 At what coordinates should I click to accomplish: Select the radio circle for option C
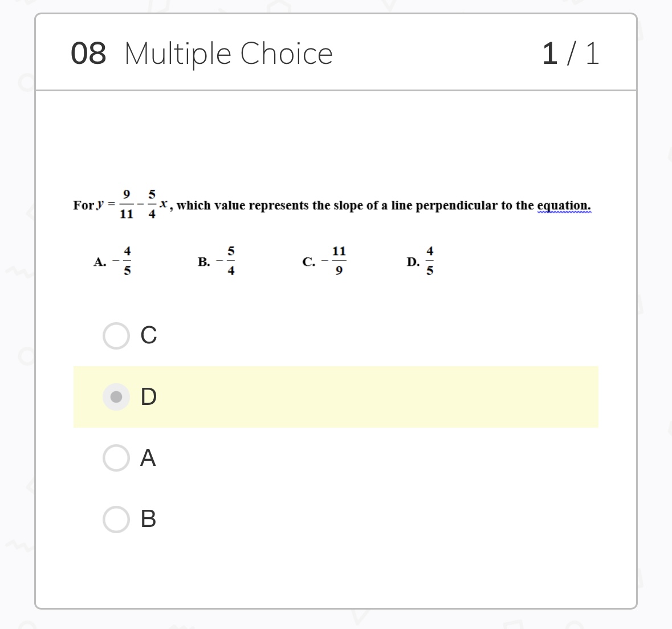pos(116,335)
